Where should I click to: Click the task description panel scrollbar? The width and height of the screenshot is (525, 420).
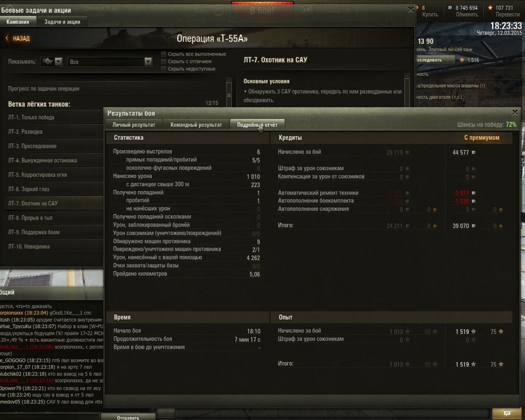407,91
